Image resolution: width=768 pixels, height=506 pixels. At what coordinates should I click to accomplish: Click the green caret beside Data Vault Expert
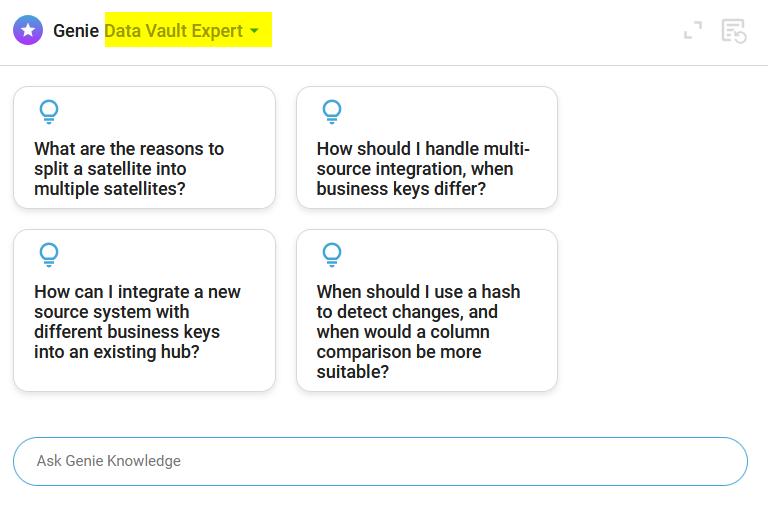(254, 31)
